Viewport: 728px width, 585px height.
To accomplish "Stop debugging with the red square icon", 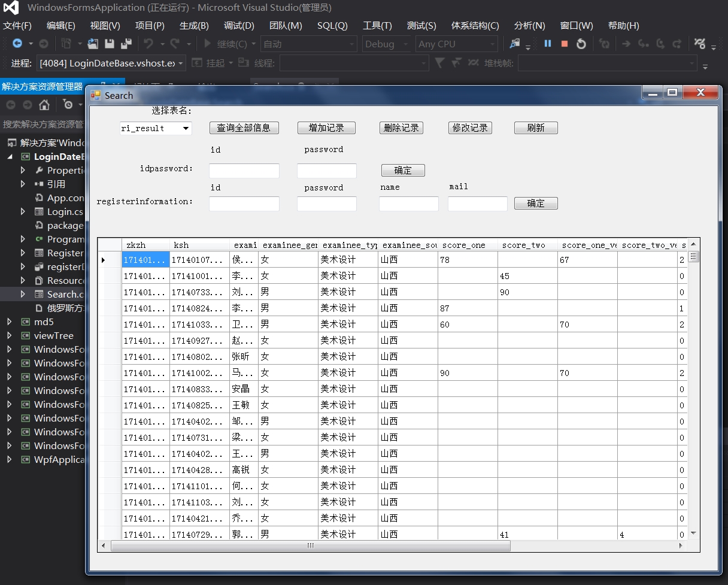I will [564, 44].
